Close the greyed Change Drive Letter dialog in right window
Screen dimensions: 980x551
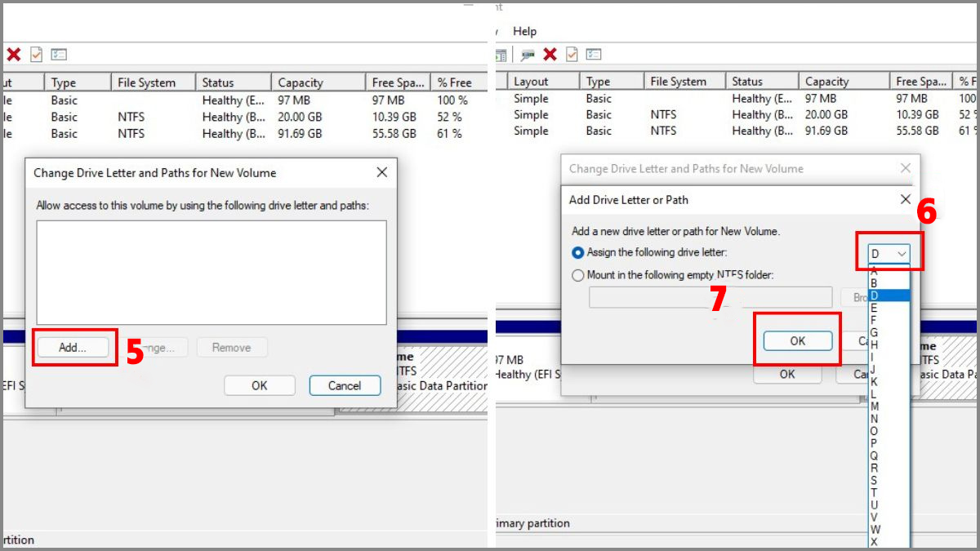(x=905, y=168)
